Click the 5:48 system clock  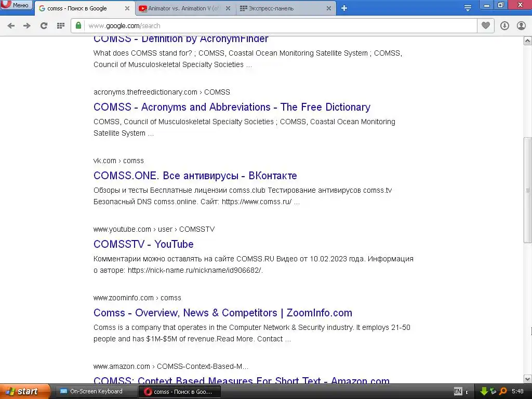pyautogui.click(x=517, y=391)
